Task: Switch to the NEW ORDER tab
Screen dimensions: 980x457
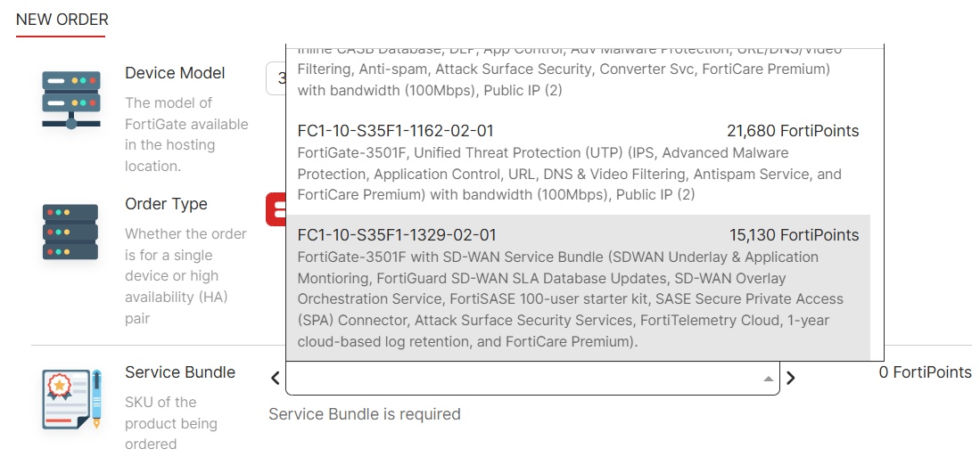Action: [62, 20]
